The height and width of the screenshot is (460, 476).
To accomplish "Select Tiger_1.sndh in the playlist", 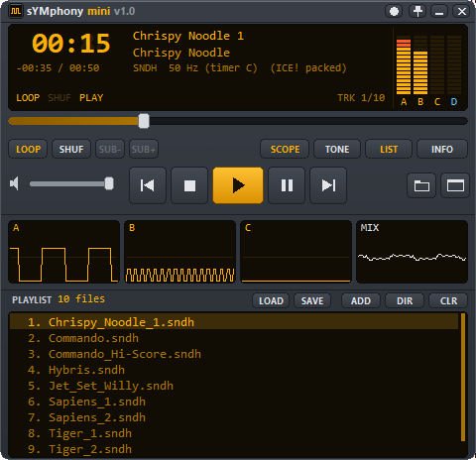I will [234, 433].
